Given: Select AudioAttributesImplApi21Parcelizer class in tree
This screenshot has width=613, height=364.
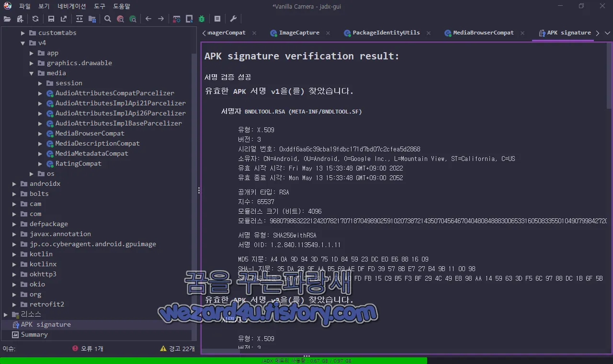Looking at the screenshot, I should (120, 103).
